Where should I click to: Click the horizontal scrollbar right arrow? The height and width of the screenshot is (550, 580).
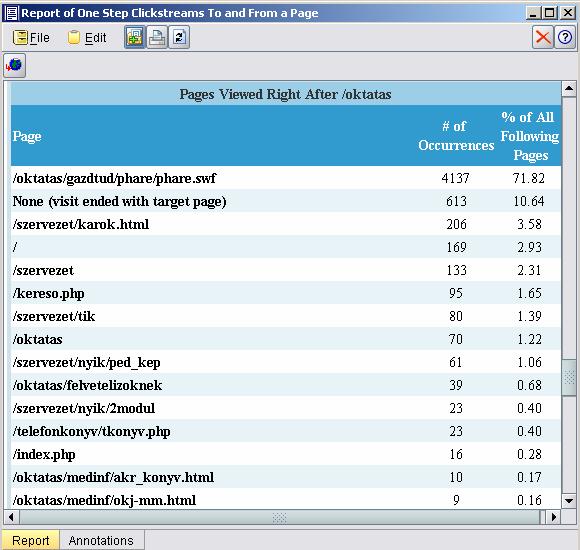coord(553,517)
